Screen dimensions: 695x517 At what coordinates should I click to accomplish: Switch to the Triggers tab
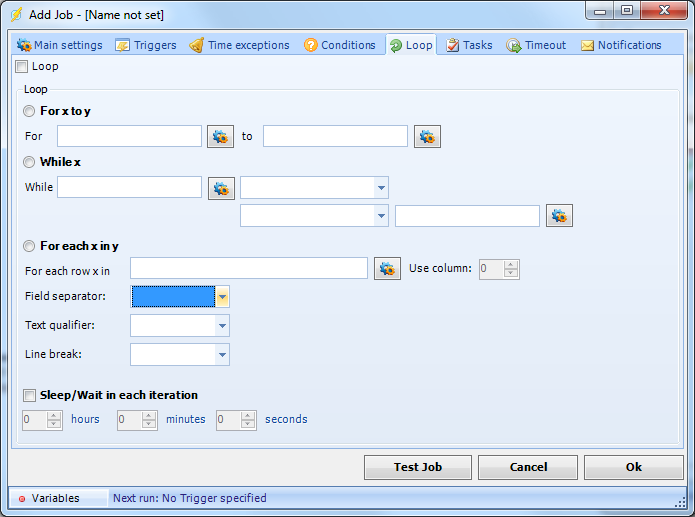pos(146,45)
